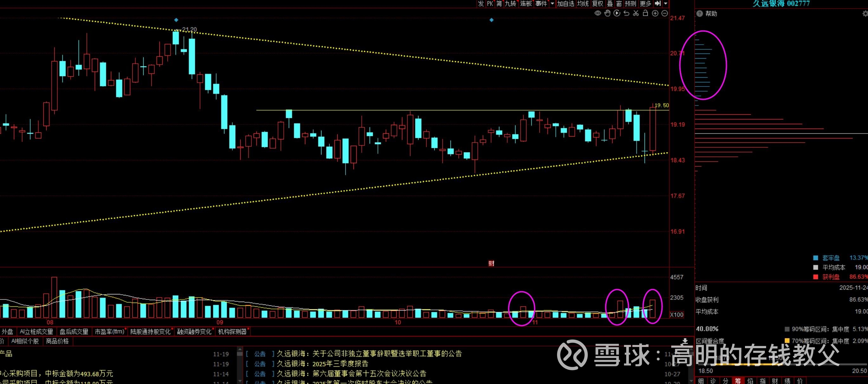Open dropdown arrow at toolbar's far right
This screenshot has width=868, height=384.
tap(665, 3)
